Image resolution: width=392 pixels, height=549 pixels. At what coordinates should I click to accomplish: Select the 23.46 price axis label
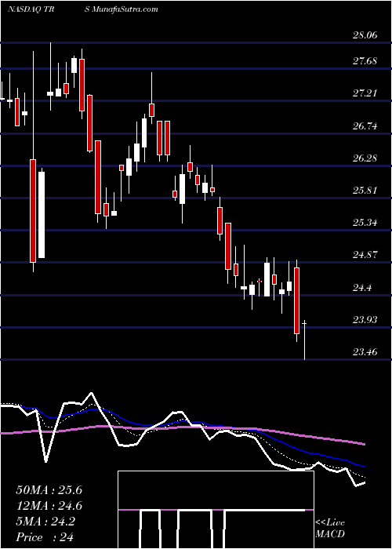click(365, 352)
